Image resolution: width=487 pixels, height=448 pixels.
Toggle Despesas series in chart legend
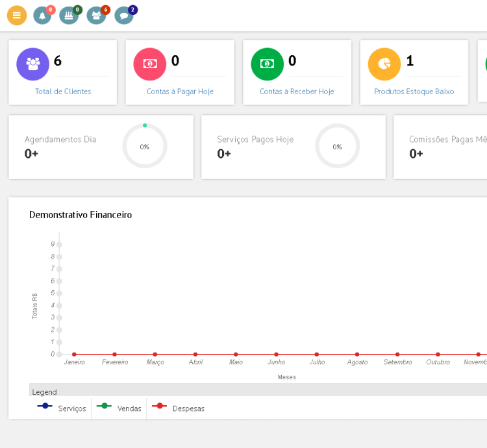tap(178, 408)
